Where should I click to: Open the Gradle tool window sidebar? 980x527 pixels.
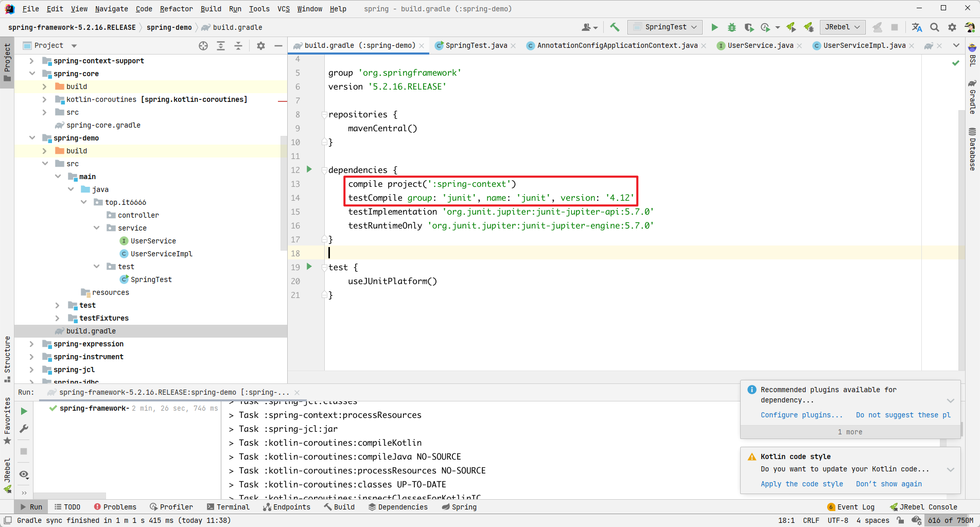point(972,97)
